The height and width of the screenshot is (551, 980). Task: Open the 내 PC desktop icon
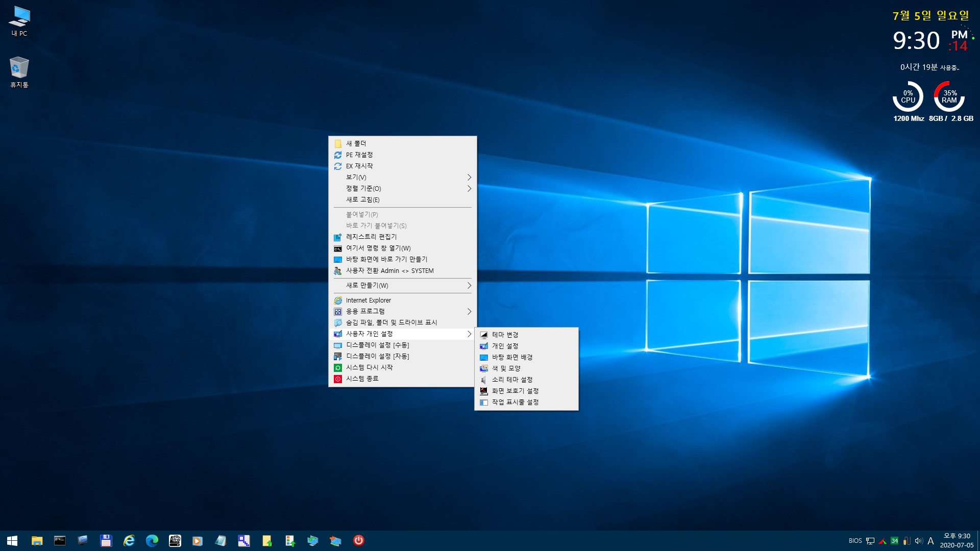click(19, 21)
